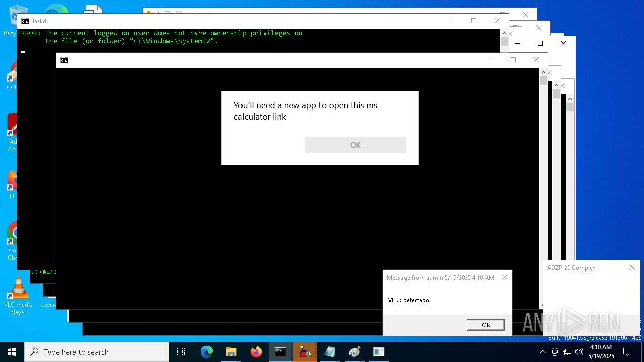This screenshot has width=644, height=362.
Task: Select the 'You'll need a new app' message
Action: (307, 111)
